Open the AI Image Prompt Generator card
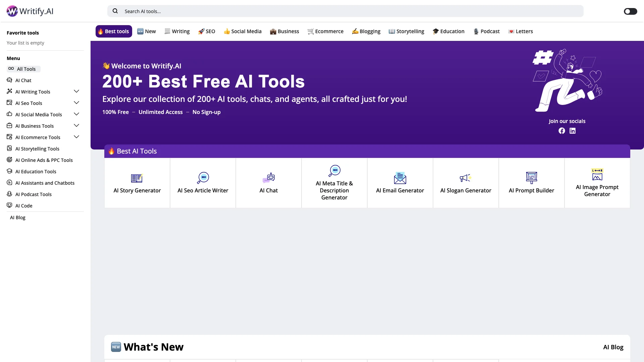Screen dimensions: 644x362 coord(597,183)
